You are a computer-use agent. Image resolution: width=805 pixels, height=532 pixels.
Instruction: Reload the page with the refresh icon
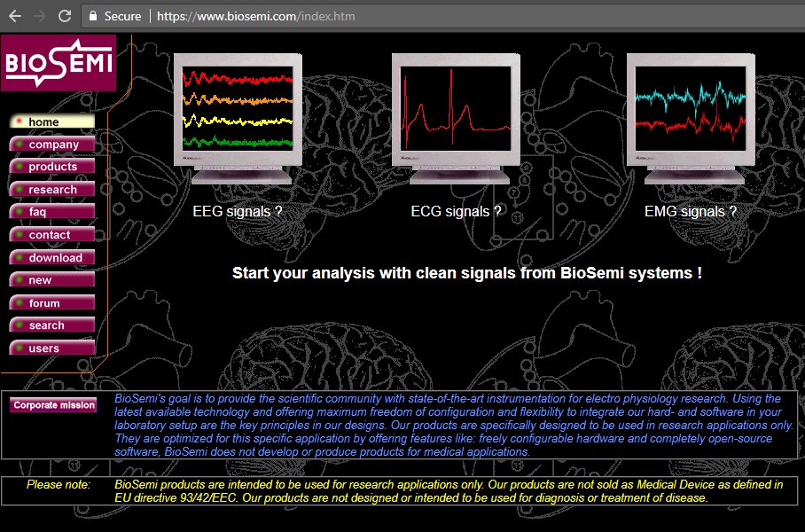(x=65, y=16)
